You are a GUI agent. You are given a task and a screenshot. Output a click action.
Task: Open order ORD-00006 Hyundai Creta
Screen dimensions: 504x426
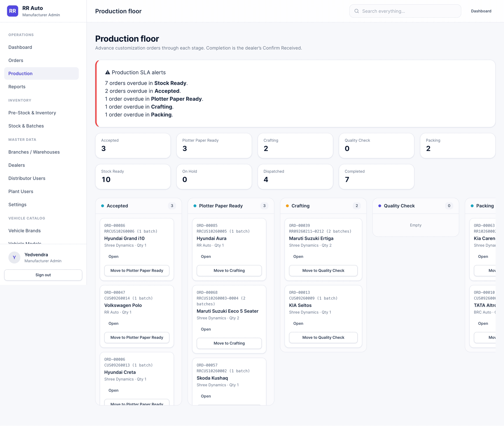click(x=113, y=391)
